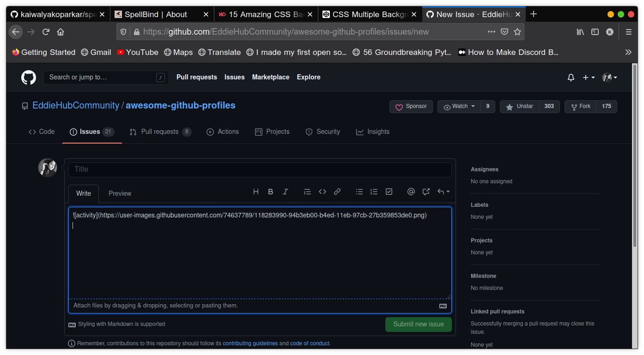644x355 pixels.
Task: Open code of conduct link
Action: 310,343
